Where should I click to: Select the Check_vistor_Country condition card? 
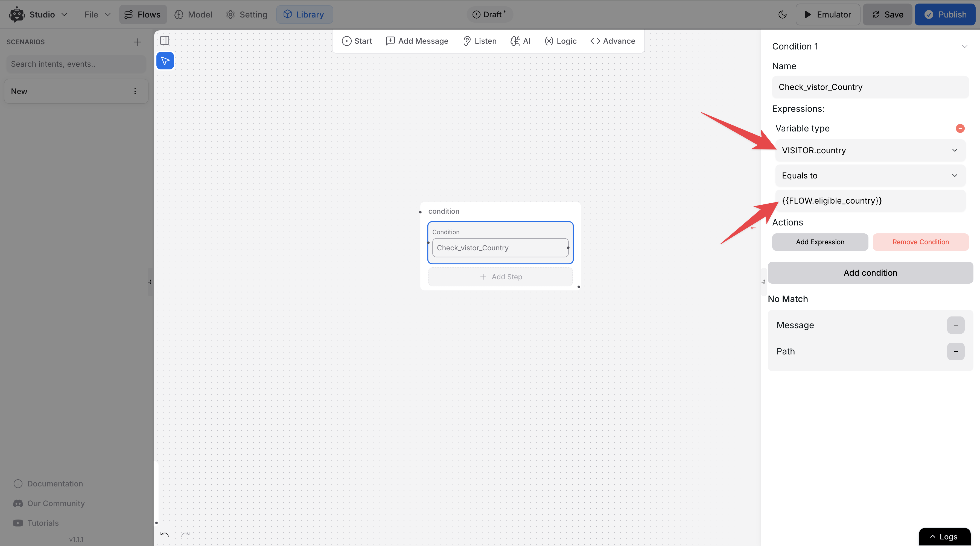pos(500,248)
